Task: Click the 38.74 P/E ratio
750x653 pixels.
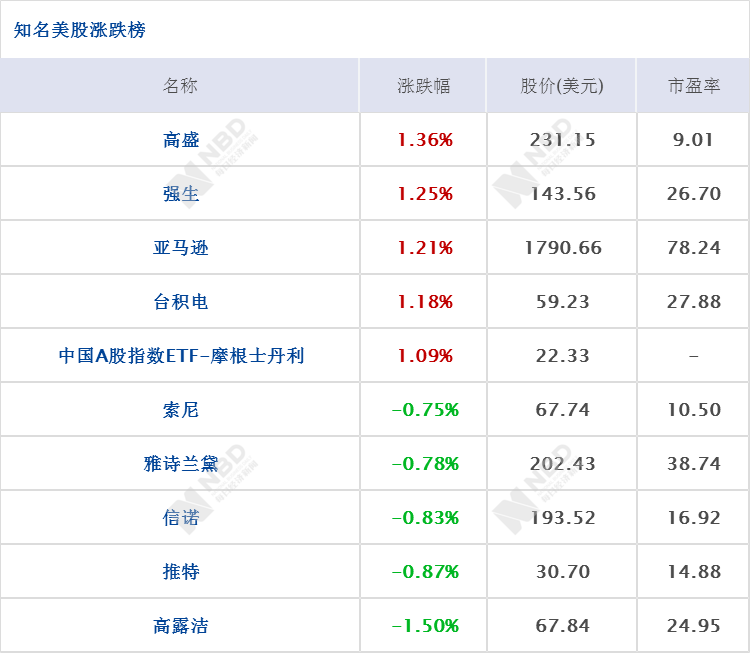Action: tap(694, 464)
